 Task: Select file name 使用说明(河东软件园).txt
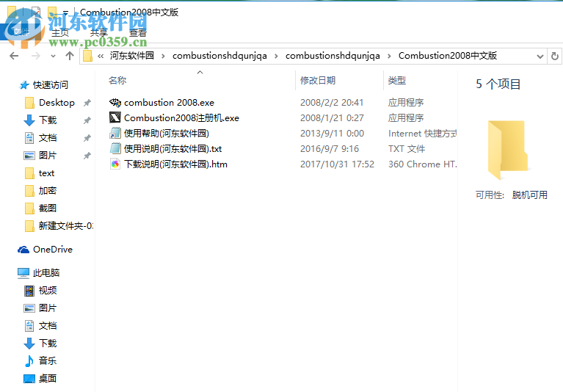[172, 148]
